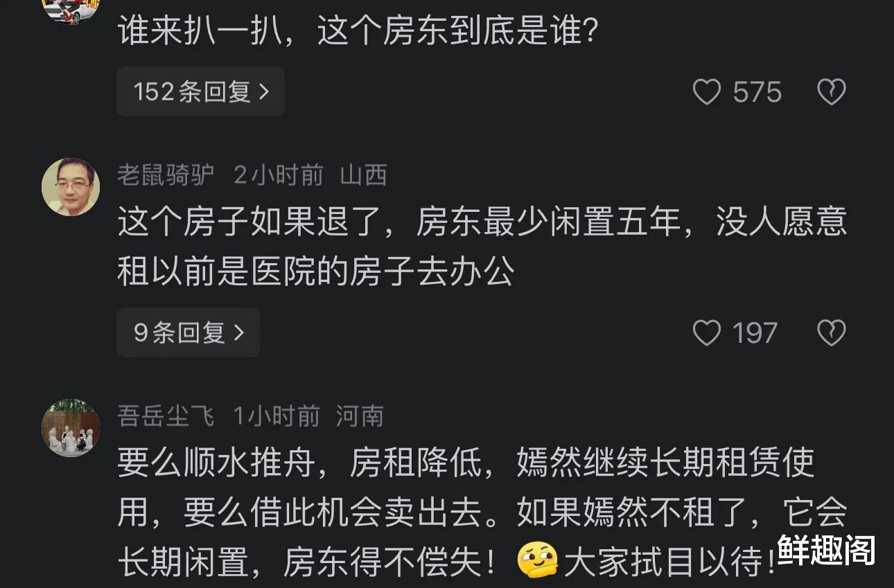Click the 鲜趣阁 watermark
This screenshot has width=894, height=588.
tap(826, 550)
